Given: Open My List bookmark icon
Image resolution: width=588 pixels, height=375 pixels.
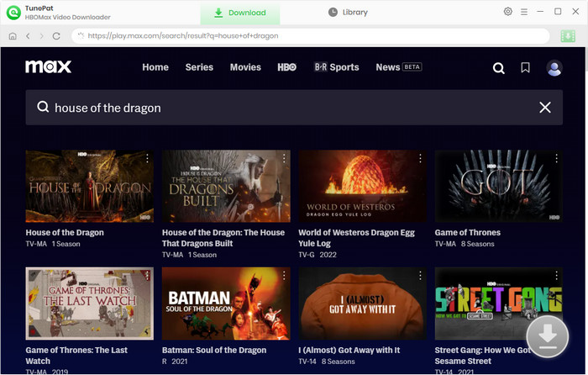Looking at the screenshot, I should (525, 67).
